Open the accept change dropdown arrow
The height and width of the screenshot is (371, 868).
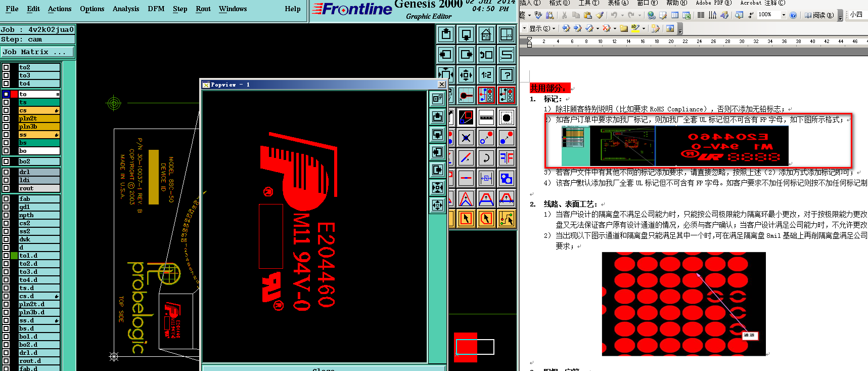[x=598, y=28]
